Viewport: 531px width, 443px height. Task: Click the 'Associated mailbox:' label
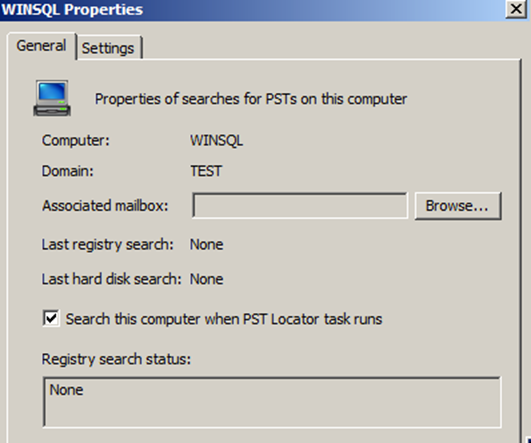click(105, 206)
